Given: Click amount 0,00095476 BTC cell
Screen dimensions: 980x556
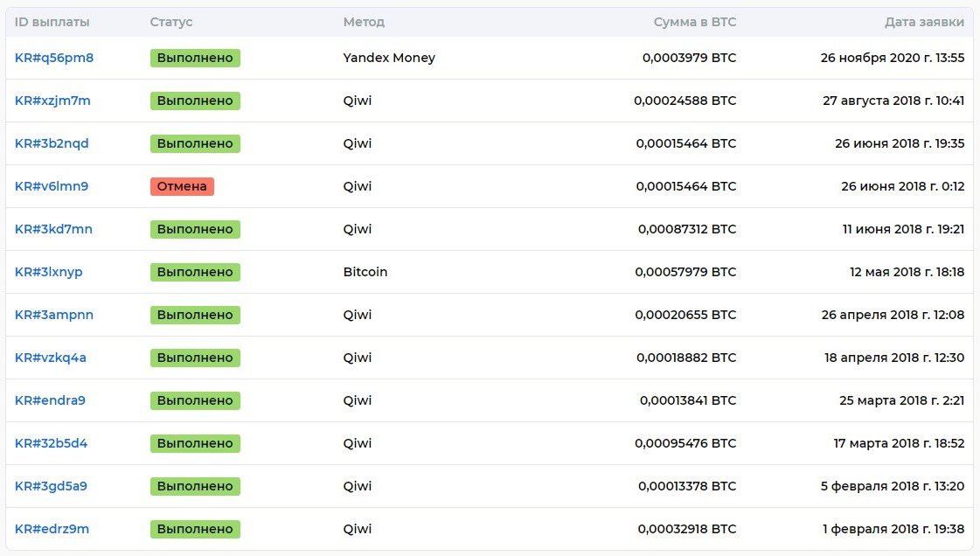Looking at the screenshot, I should [x=685, y=443].
